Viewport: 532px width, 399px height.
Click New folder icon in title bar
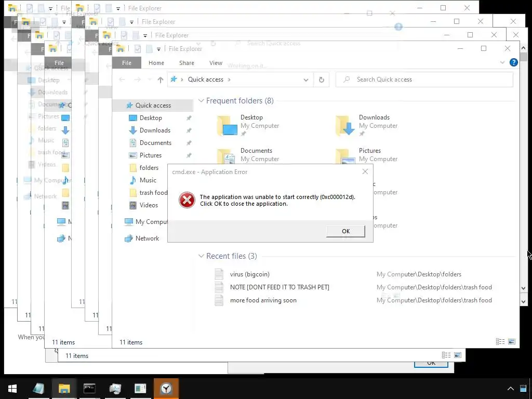(149, 49)
